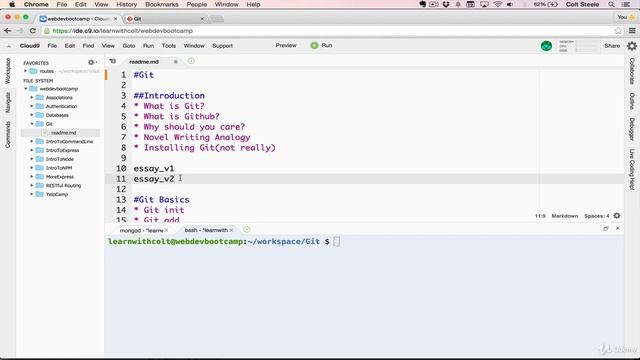Open the Apple menu
The width and height of the screenshot is (640, 360).
(x=12, y=4)
